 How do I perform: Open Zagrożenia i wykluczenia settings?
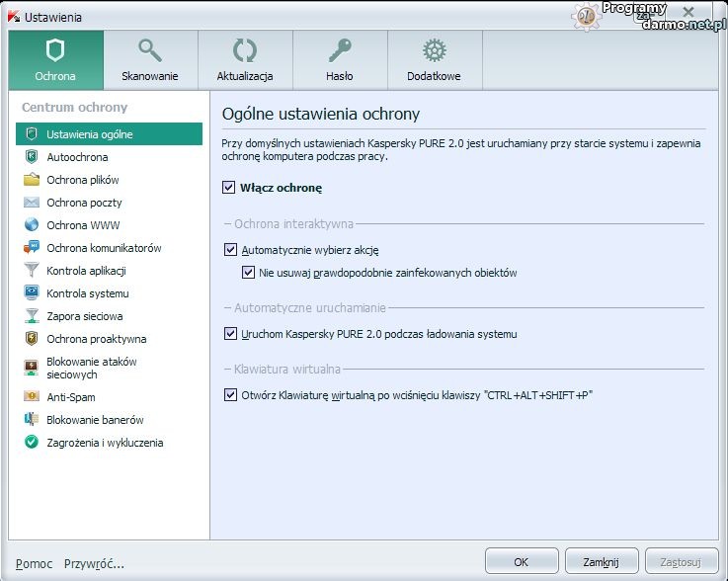click(109, 442)
